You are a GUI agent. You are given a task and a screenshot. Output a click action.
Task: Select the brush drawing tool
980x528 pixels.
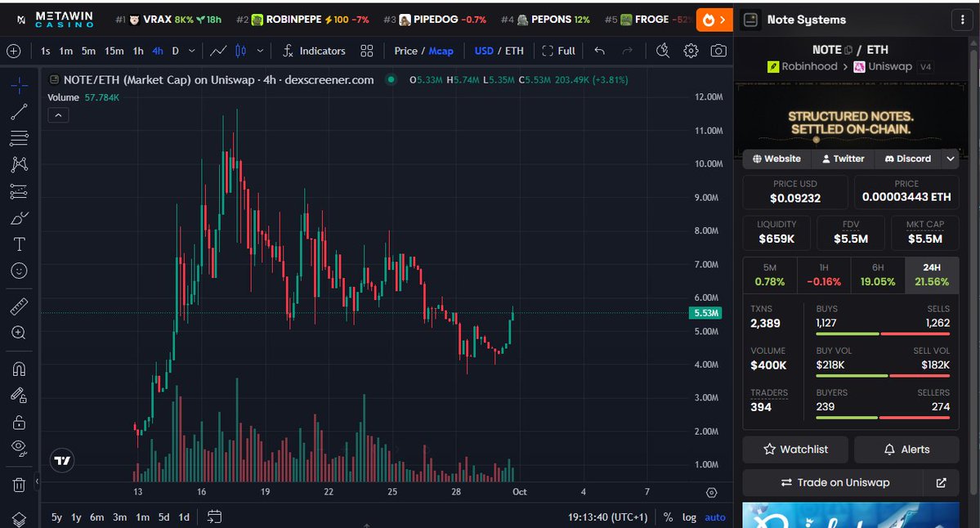(x=19, y=218)
